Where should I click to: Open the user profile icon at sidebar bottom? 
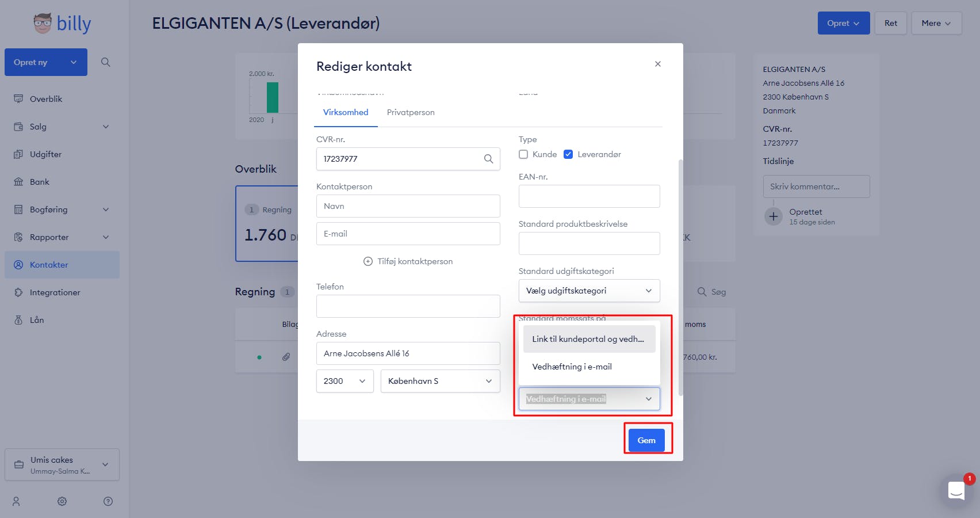click(16, 501)
